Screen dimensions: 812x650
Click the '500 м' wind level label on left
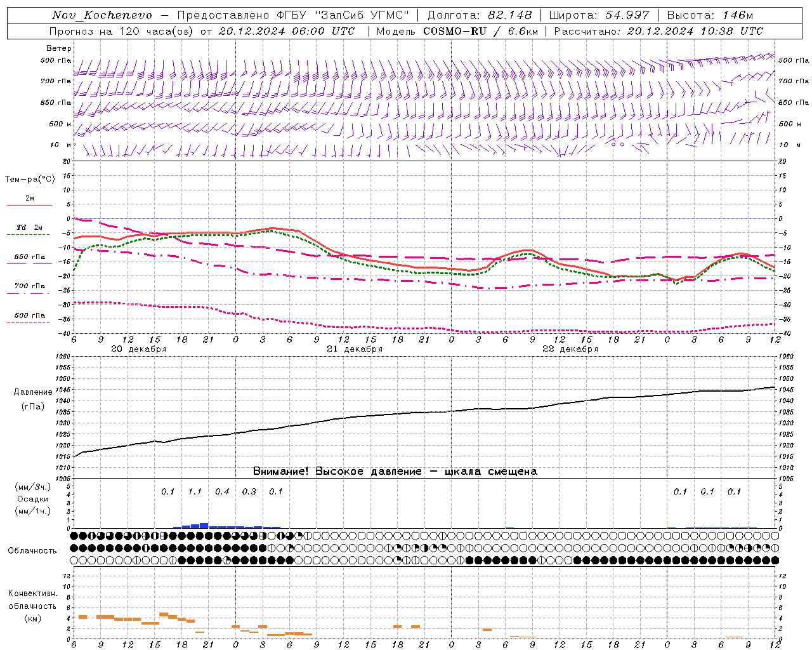click(61, 124)
